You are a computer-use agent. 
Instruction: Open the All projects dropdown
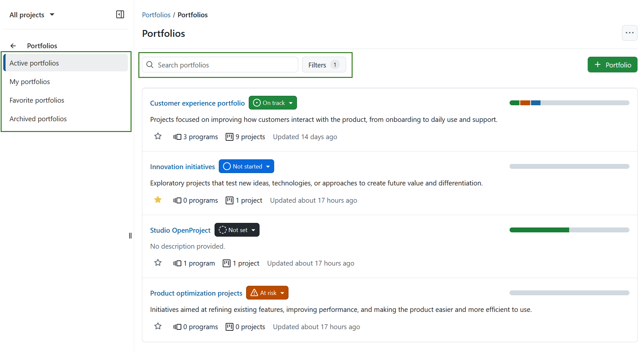pos(32,14)
